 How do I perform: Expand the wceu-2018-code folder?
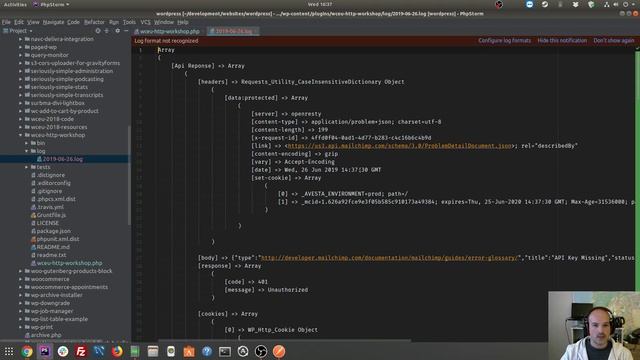point(20,119)
